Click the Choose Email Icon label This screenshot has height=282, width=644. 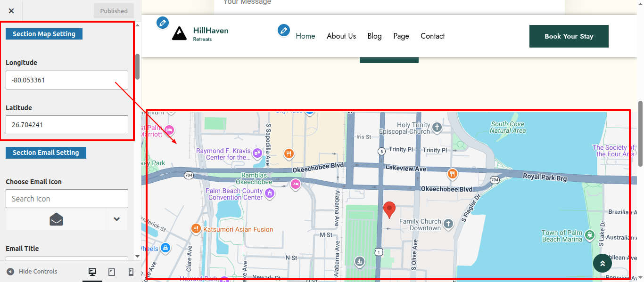click(x=33, y=182)
